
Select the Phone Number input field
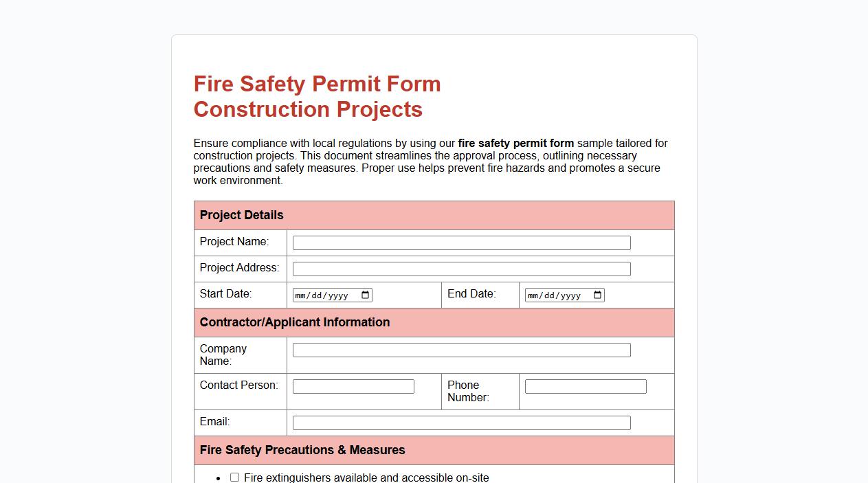584,386
